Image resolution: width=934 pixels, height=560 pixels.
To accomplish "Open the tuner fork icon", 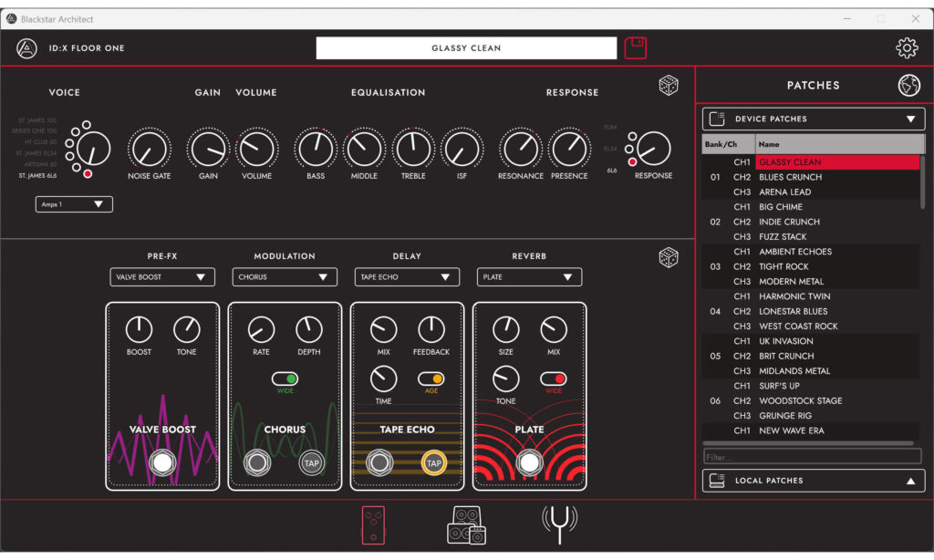I will [x=559, y=524].
